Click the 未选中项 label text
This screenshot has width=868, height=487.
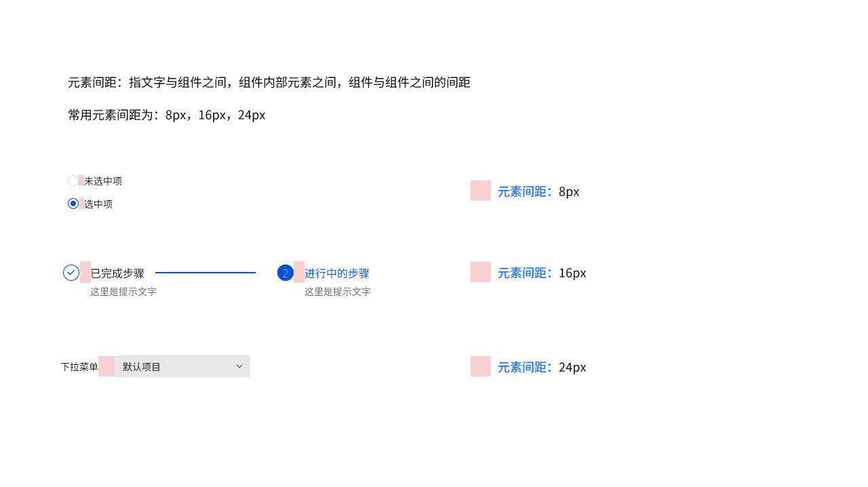coord(103,181)
